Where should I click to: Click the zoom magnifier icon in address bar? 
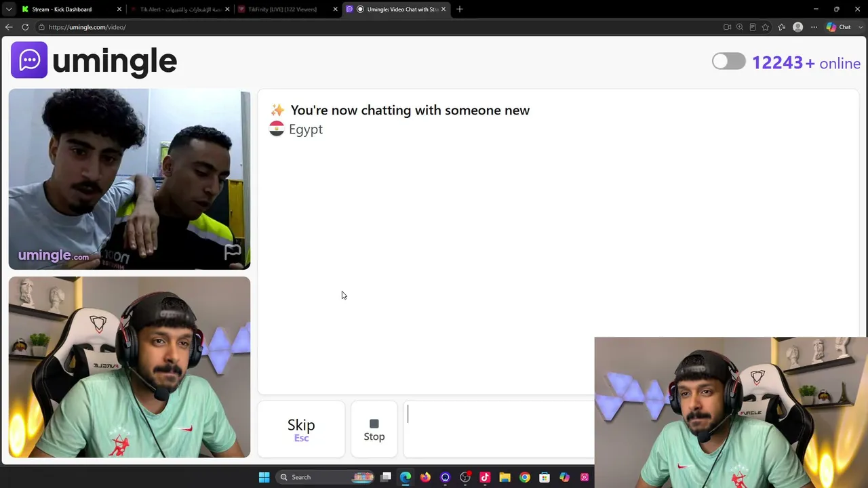[x=740, y=27]
